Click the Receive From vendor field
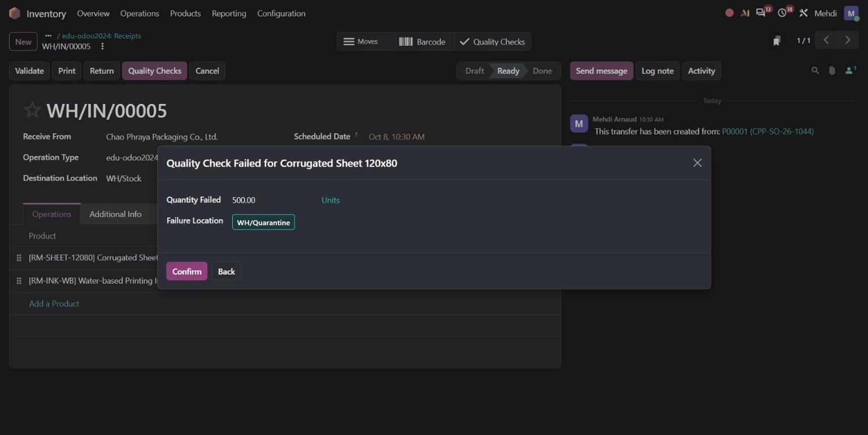This screenshot has width=868, height=435. [x=162, y=137]
